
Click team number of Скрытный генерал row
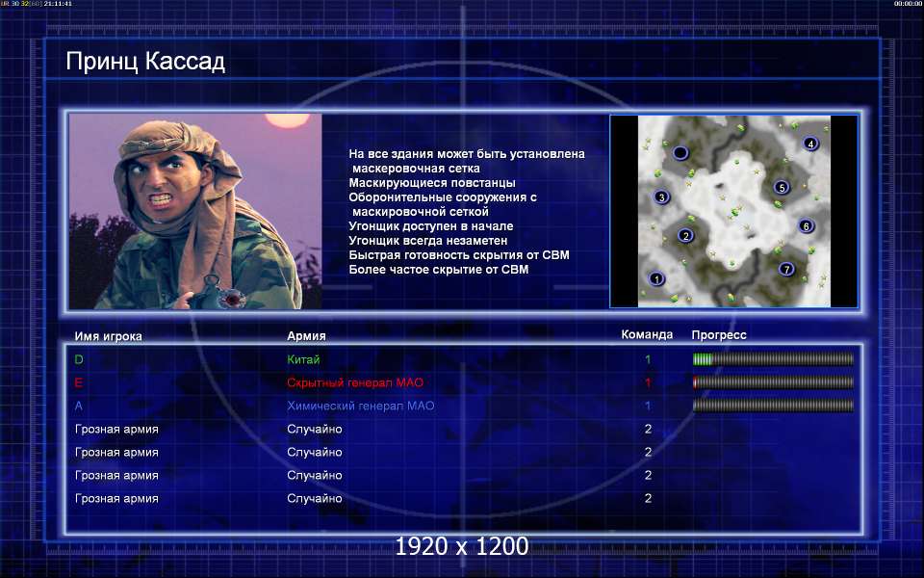tap(648, 382)
